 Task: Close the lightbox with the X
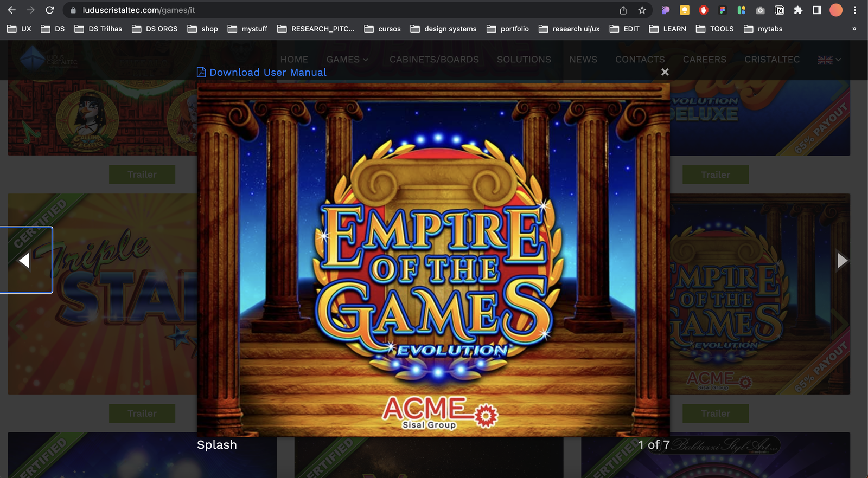(x=665, y=72)
